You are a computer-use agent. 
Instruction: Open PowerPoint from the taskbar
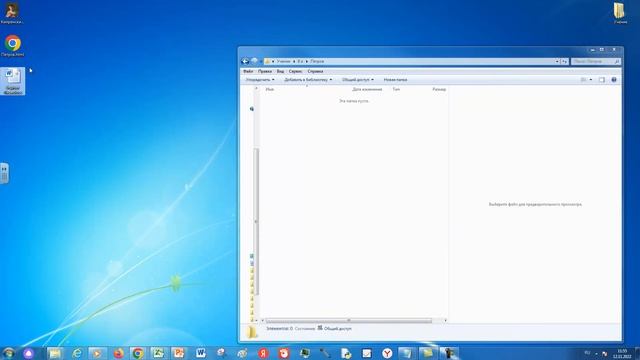(179, 353)
